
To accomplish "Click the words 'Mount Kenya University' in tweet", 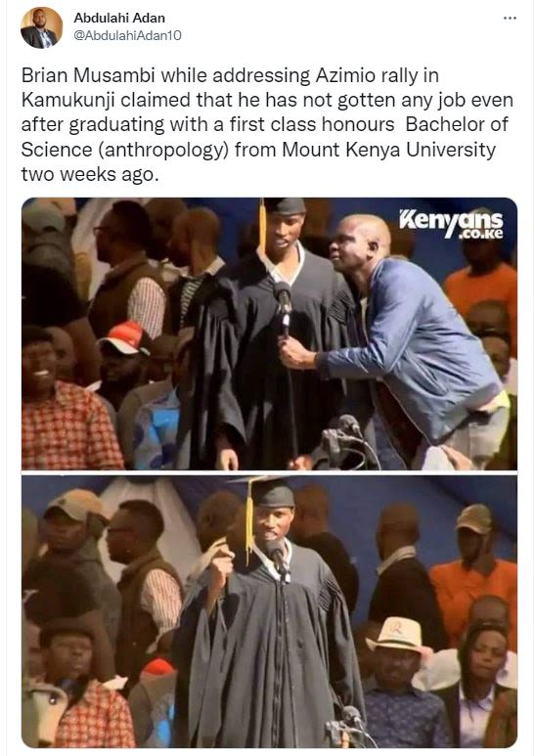I will click(x=388, y=149).
